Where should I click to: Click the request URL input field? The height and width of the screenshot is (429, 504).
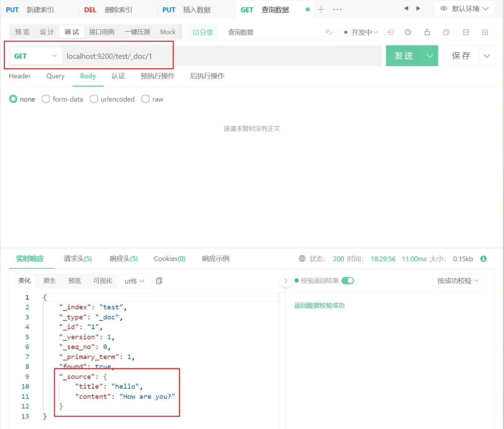tap(222, 56)
